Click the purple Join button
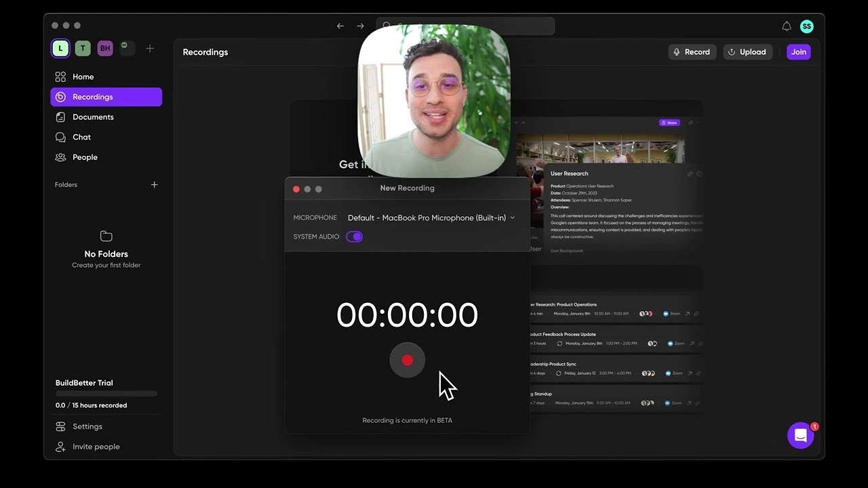 pos(799,52)
